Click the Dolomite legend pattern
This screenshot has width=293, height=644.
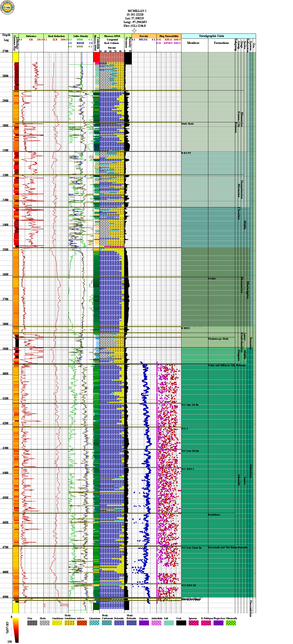(119, 623)
